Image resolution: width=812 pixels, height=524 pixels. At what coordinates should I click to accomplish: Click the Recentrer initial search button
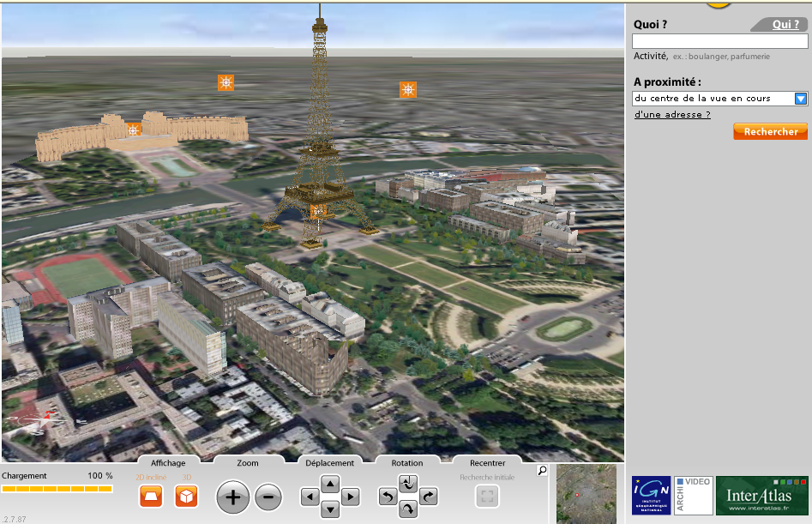tap(487, 497)
